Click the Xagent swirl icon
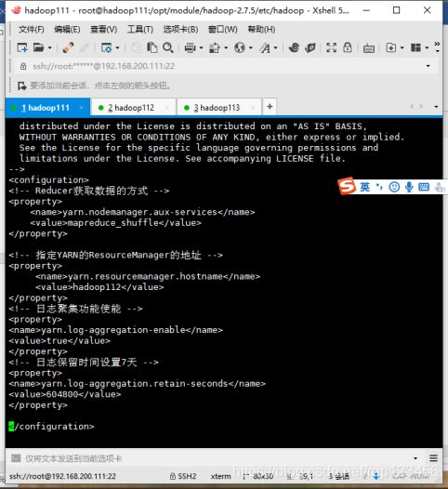 tap(294, 47)
